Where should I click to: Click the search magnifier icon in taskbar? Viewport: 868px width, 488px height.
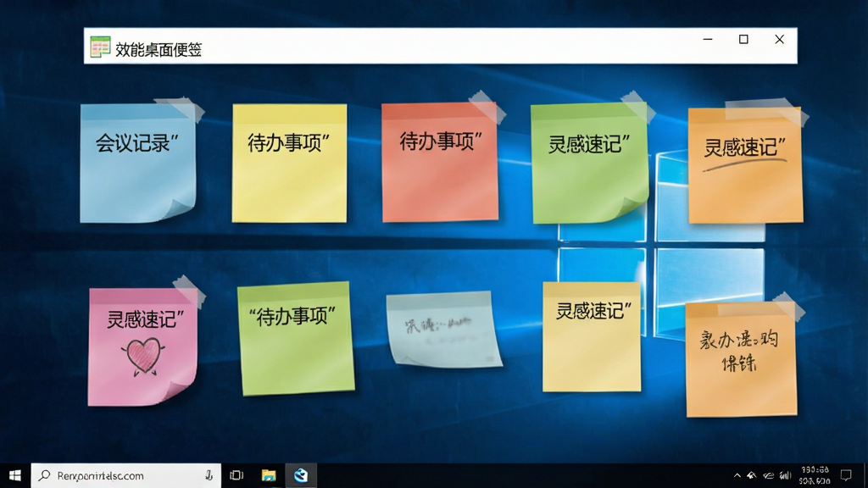click(45, 475)
